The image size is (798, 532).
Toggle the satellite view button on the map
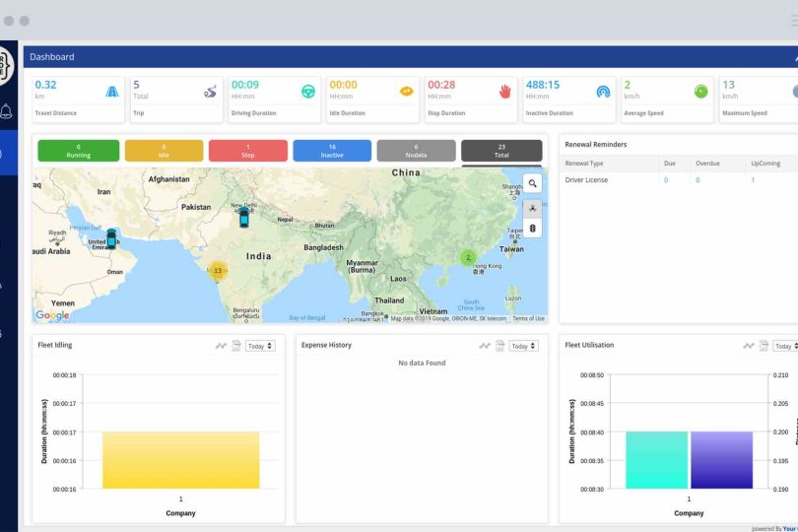click(533, 207)
